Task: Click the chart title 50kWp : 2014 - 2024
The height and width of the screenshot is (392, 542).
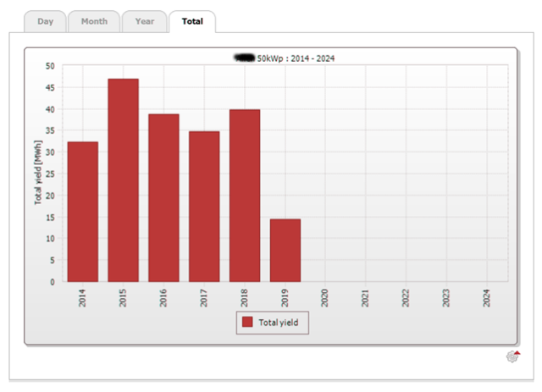Action: click(x=296, y=58)
